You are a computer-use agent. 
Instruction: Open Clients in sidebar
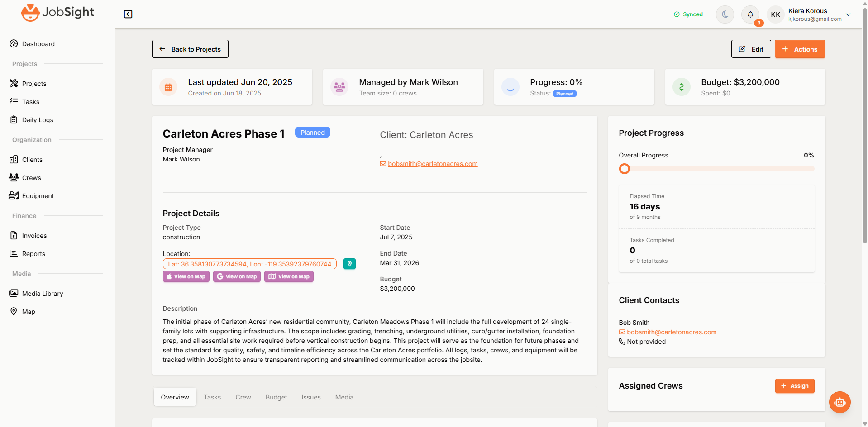(26, 160)
